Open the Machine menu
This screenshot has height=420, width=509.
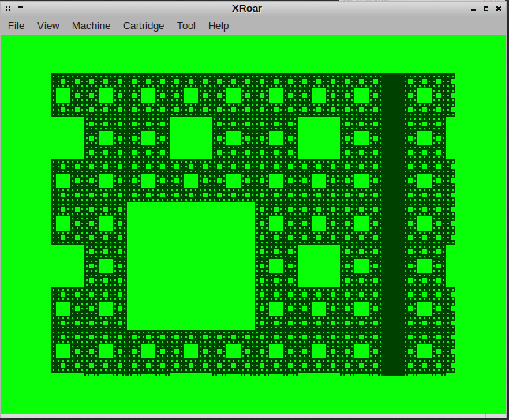coord(91,25)
